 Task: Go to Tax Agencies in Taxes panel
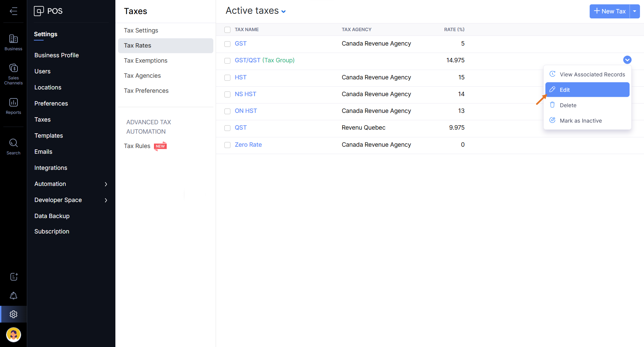[142, 76]
